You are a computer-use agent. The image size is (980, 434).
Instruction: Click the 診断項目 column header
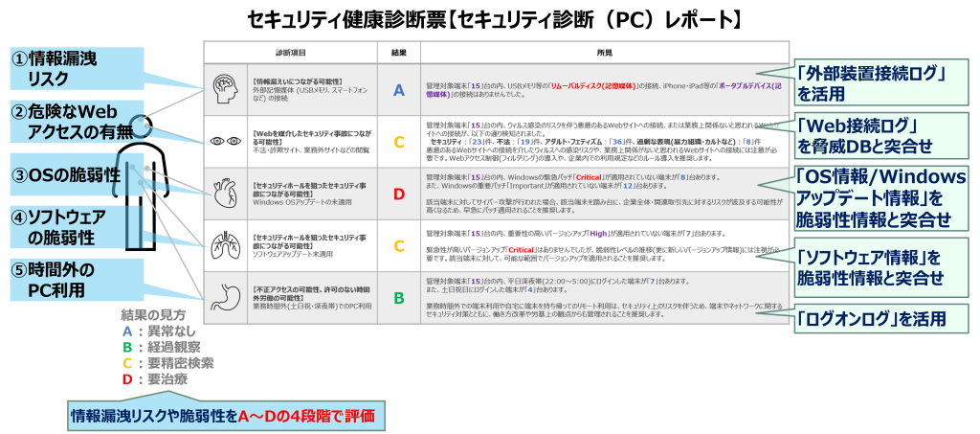(x=290, y=53)
